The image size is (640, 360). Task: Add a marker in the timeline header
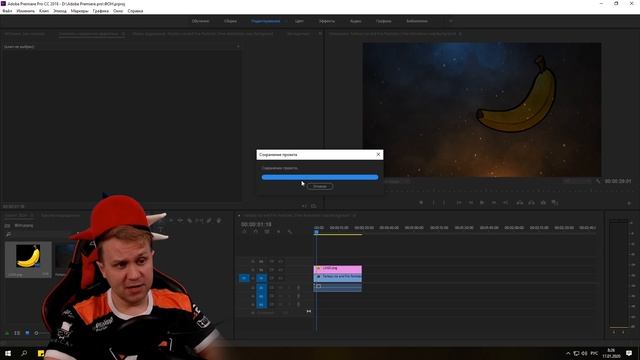tap(278, 232)
